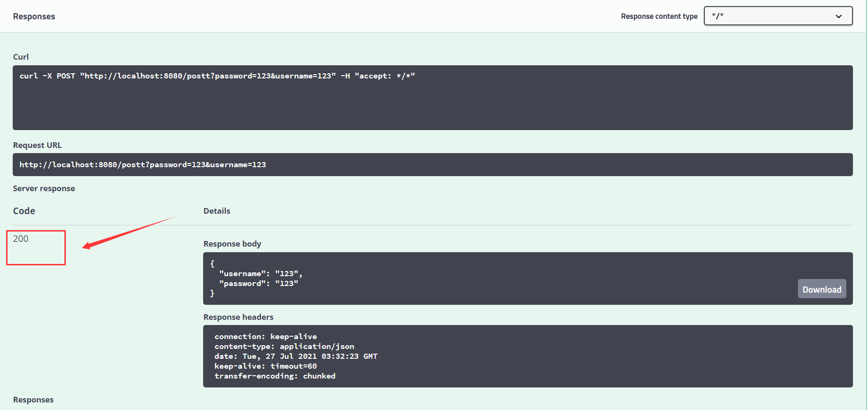
Task: Download the response body
Action: [822, 289]
